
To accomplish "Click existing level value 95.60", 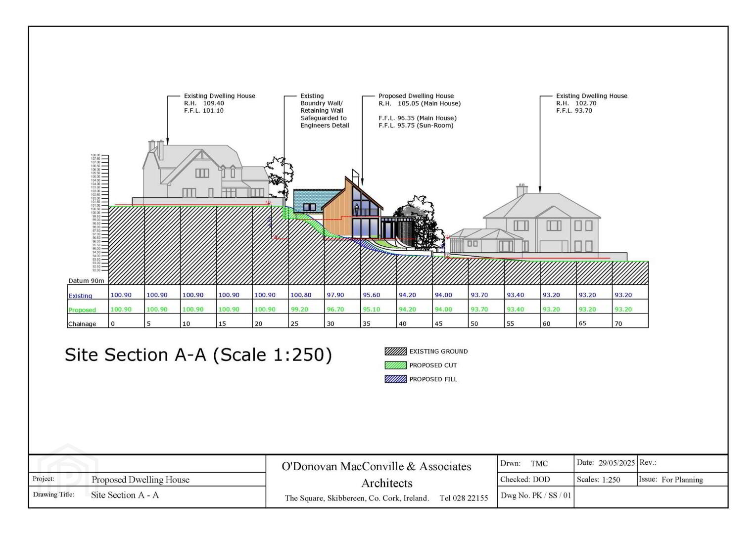I will pos(371,295).
